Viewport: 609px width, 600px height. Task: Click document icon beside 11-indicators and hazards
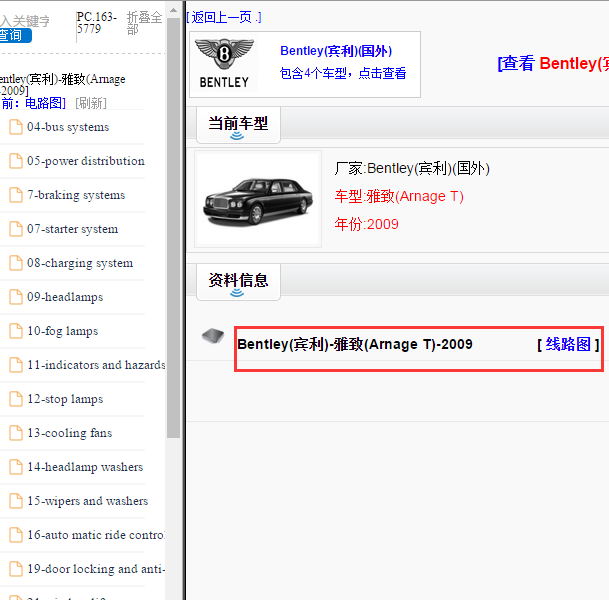point(16,365)
